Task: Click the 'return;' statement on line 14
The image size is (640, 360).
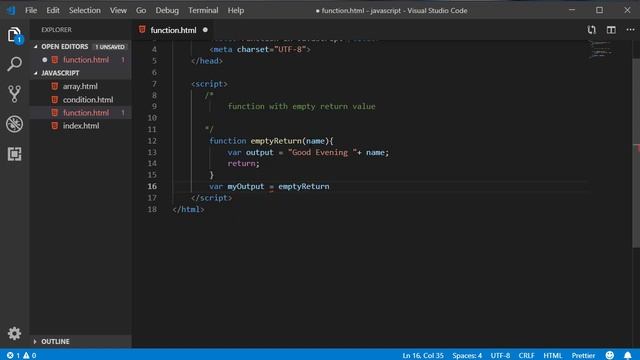Action: click(243, 164)
